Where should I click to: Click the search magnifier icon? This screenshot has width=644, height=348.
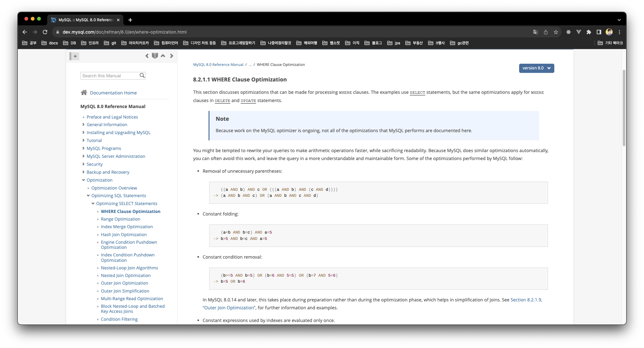coord(142,75)
